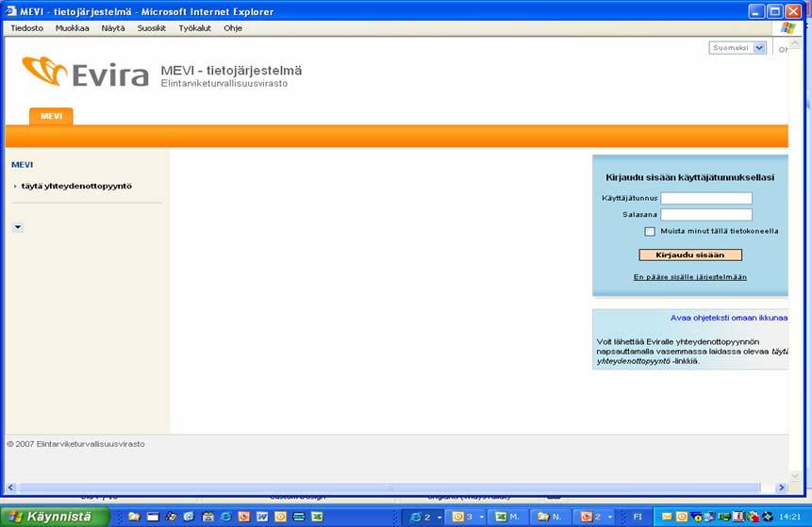Click 'täytä yhteydenottopyyntö' sidebar link

click(x=76, y=186)
